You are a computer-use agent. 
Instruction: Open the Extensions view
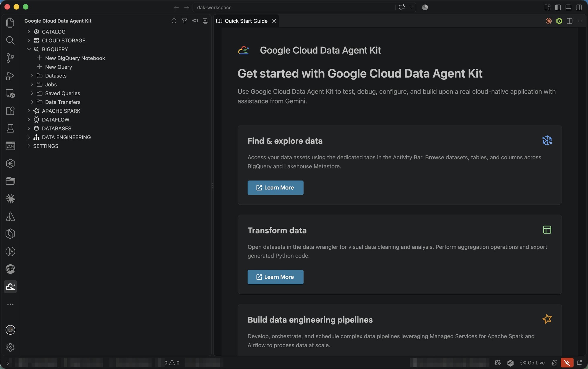(x=10, y=111)
